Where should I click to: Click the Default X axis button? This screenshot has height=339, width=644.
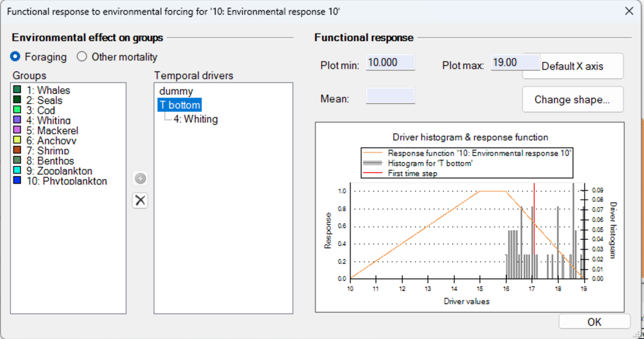click(x=572, y=66)
